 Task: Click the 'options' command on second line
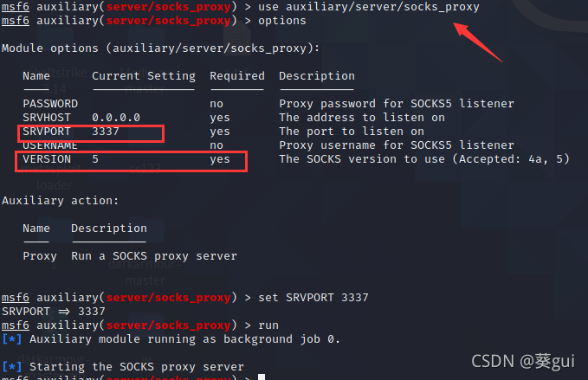pyautogui.click(x=282, y=21)
